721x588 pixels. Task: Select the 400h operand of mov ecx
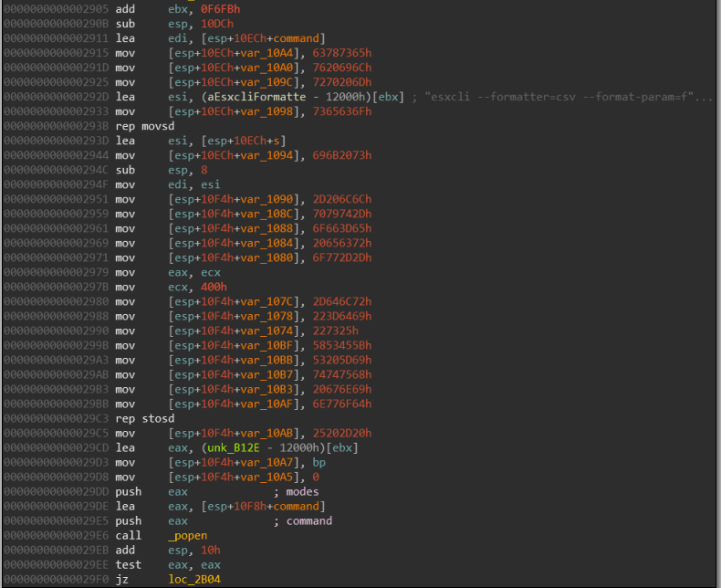pos(214,287)
